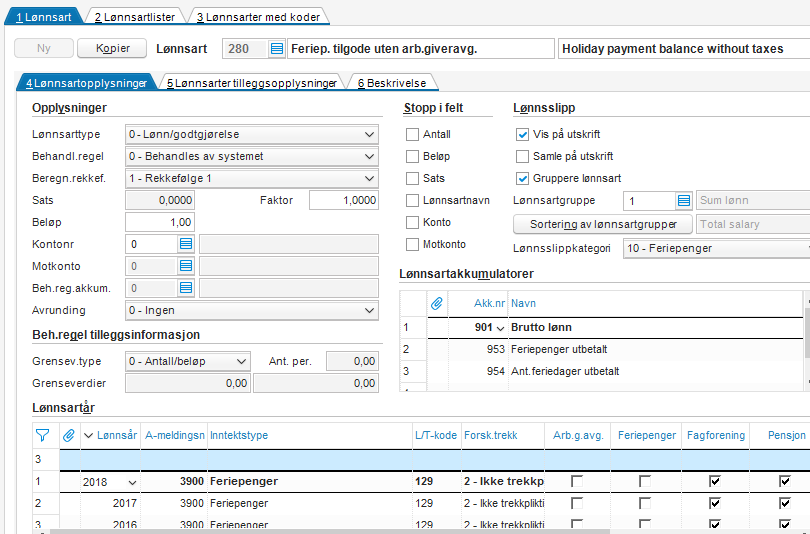Click the Kontonr number field

152,244
